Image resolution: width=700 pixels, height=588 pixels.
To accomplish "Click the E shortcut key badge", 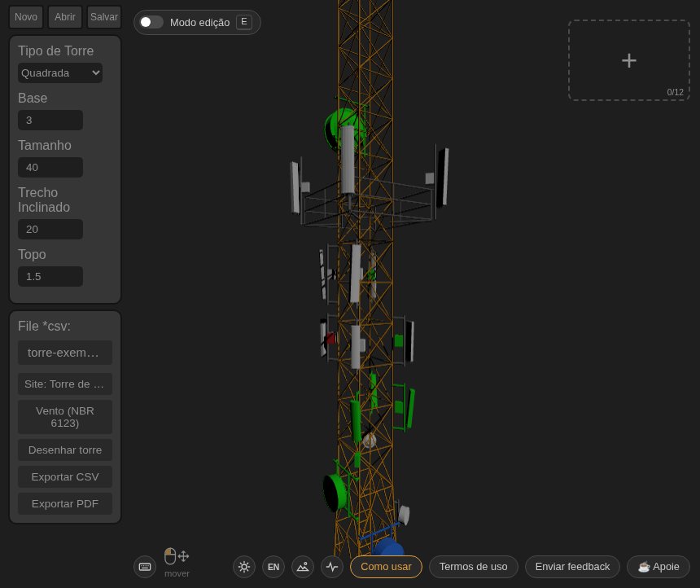I will click(243, 22).
